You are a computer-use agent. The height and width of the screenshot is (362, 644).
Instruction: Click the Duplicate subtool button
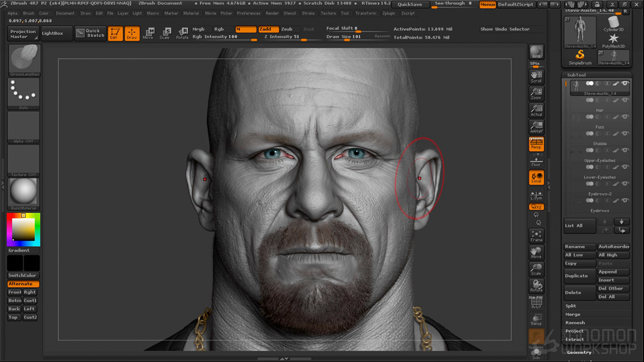[576, 276]
